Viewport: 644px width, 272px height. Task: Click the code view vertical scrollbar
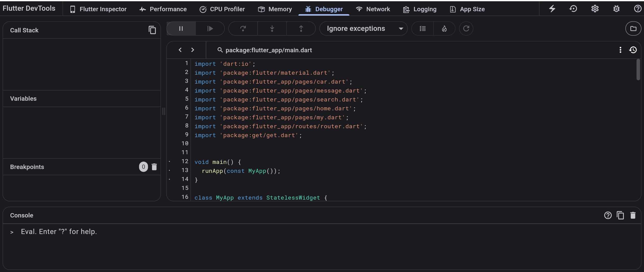tap(638, 70)
